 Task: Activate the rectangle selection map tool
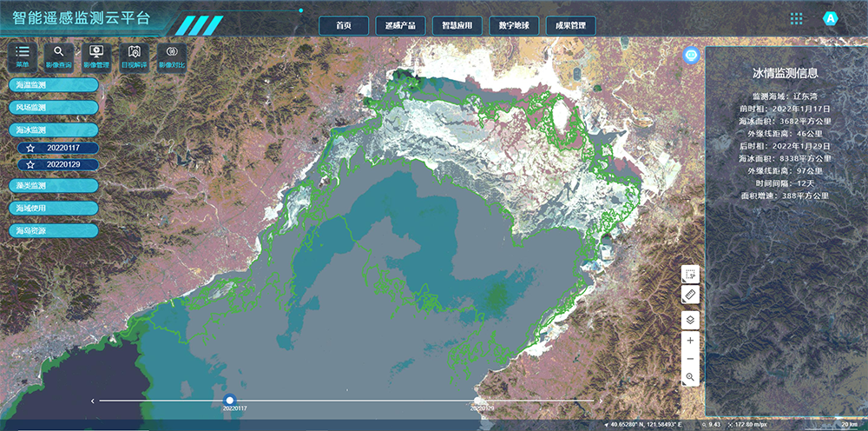(x=690, y=275)
